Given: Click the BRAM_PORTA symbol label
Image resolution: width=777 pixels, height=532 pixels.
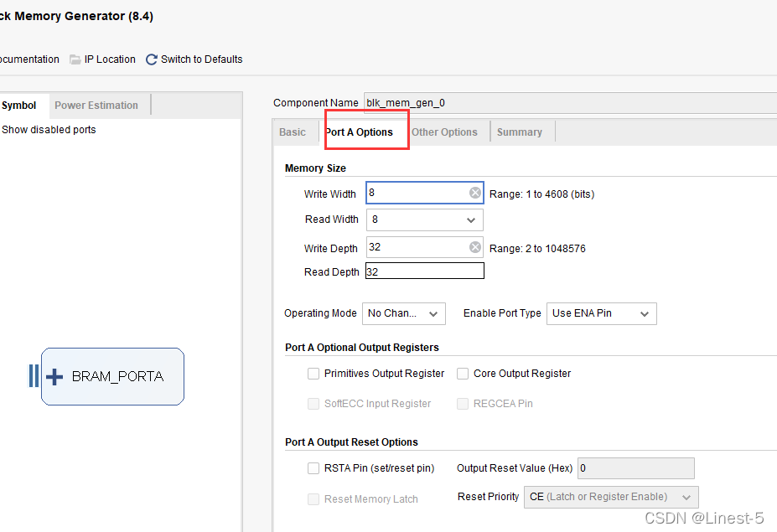Looking at the screenshot, I should pyautogui.click(x=117, y=376).
